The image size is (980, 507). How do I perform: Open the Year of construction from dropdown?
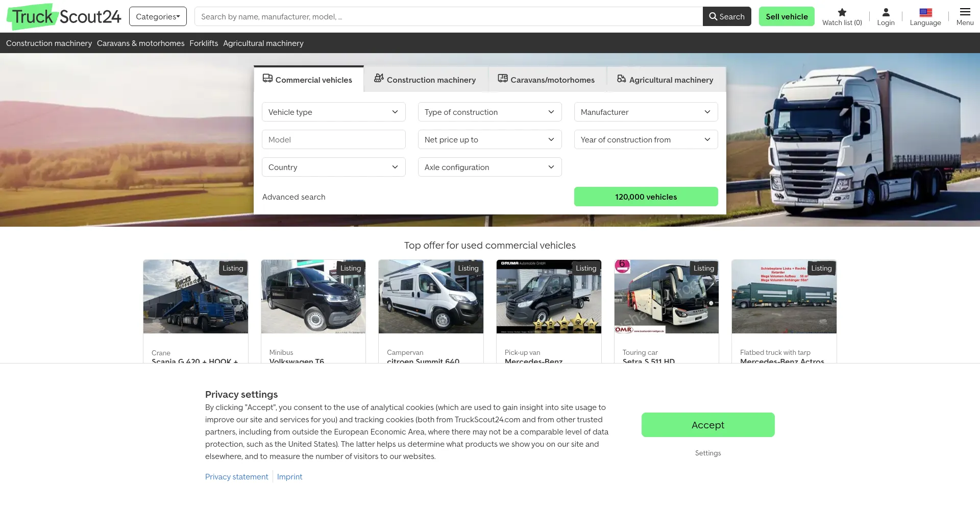[646, 139]
